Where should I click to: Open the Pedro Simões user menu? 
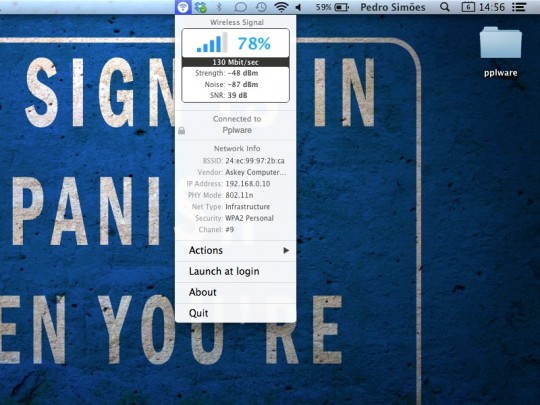[393, 7]
